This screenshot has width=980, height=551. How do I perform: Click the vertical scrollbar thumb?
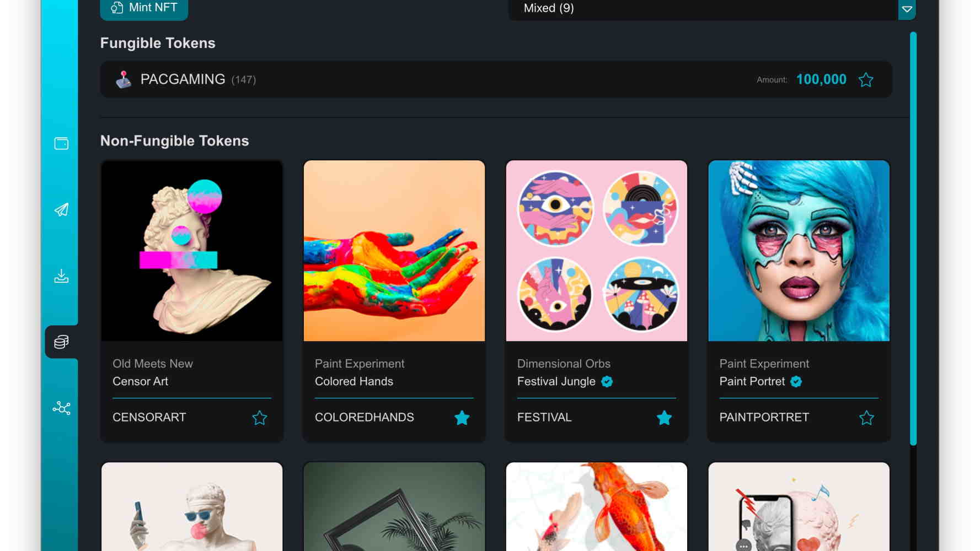(x=913, y=239)
